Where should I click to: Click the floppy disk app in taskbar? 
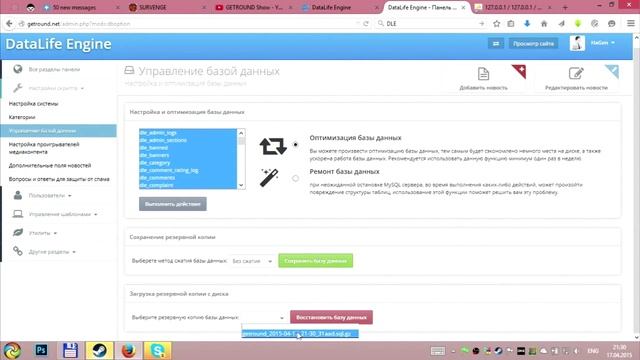(x=70, y=350)
